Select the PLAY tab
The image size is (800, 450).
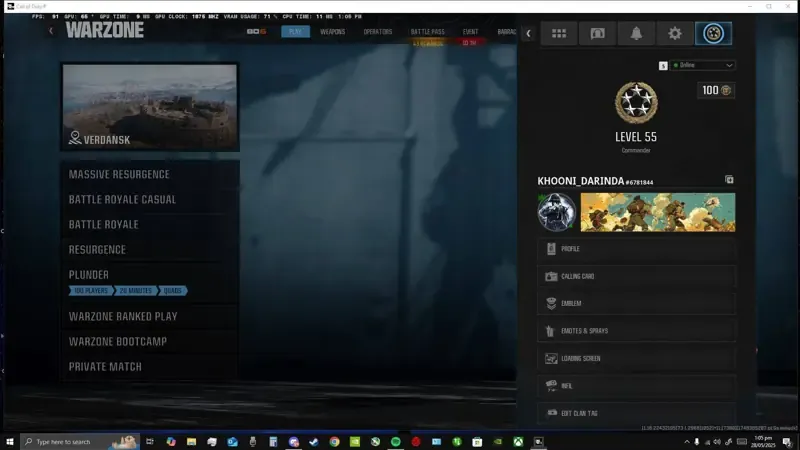295,32
